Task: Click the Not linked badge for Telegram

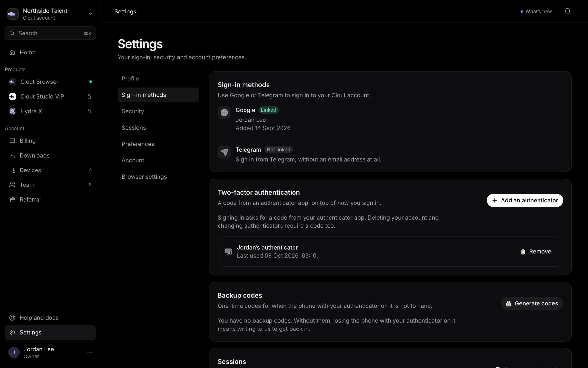Action: (x=278, y=150)
